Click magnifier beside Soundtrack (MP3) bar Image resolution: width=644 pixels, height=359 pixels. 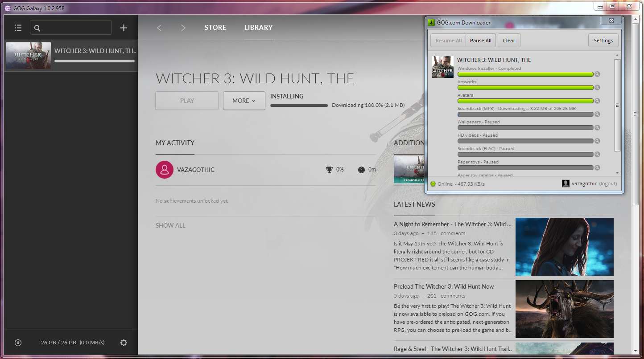(x=597, y=114)
